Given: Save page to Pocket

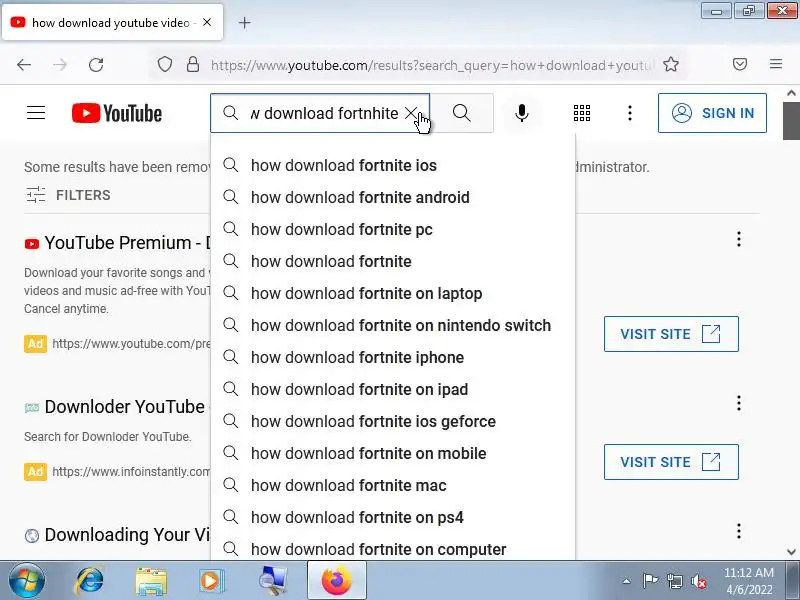Looking at the screenshot, I should (x=740, y=64).
